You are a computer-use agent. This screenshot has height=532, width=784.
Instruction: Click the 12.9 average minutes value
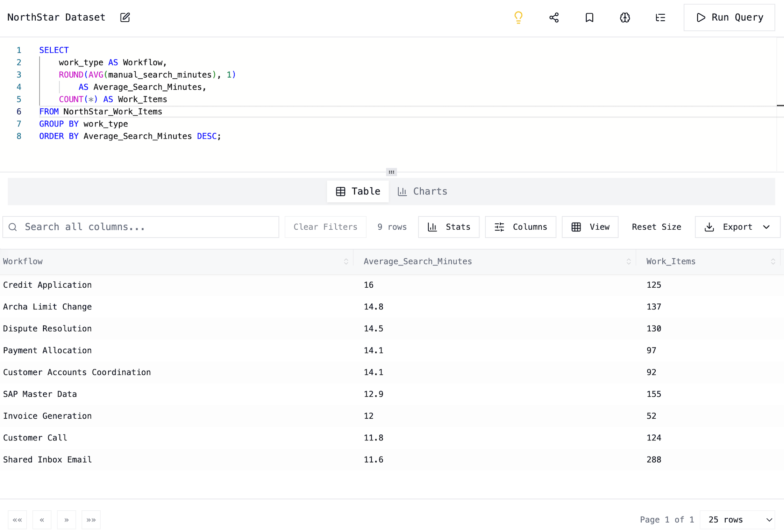(373, 394)
